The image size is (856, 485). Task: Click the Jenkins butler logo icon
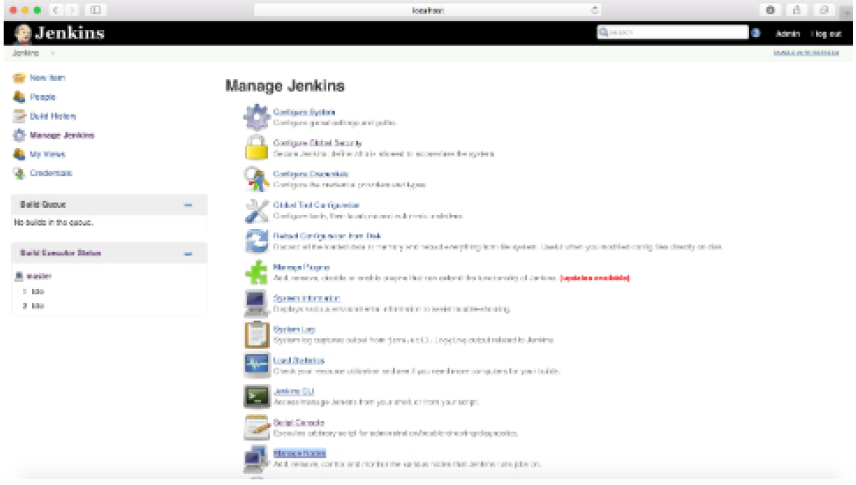(x=22, y=34)
